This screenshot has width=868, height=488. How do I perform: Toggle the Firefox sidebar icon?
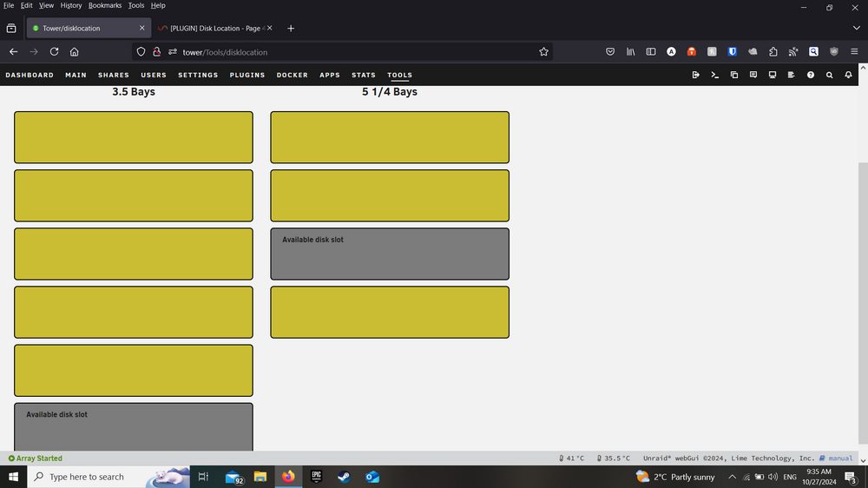pos(651,51)
